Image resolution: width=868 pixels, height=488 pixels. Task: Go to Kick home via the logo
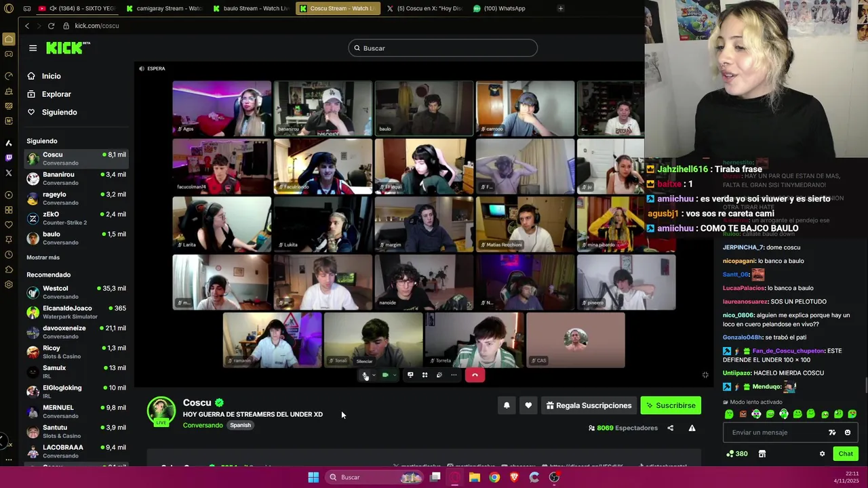tap(68, 47)
